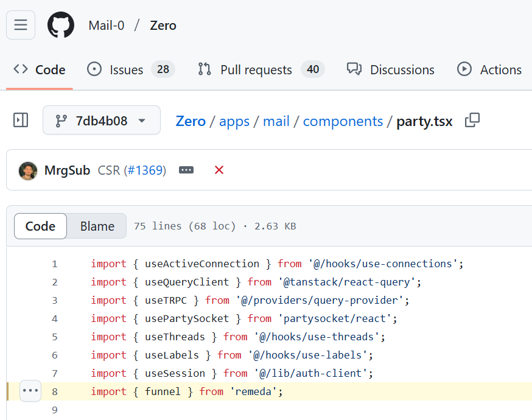Select line number 6
532x420 pixels.
[x=55, y=355]
